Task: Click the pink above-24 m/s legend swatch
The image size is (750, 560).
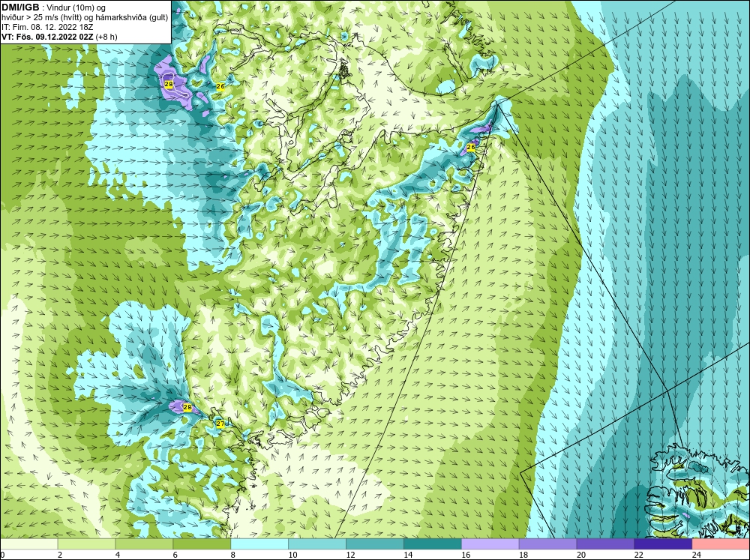Action: [721, 544]
